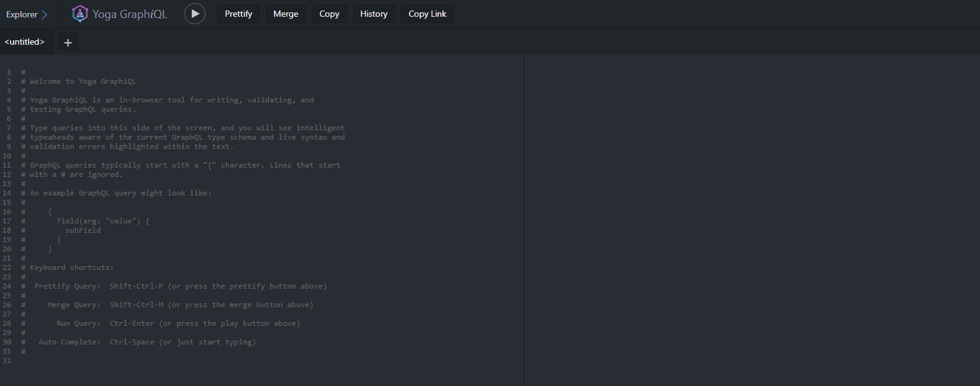Click the "Welcome to Yoga GraphiQL" comment line
Image resolution: width=980 pixels, height=386 pixels.
[79, 81]
